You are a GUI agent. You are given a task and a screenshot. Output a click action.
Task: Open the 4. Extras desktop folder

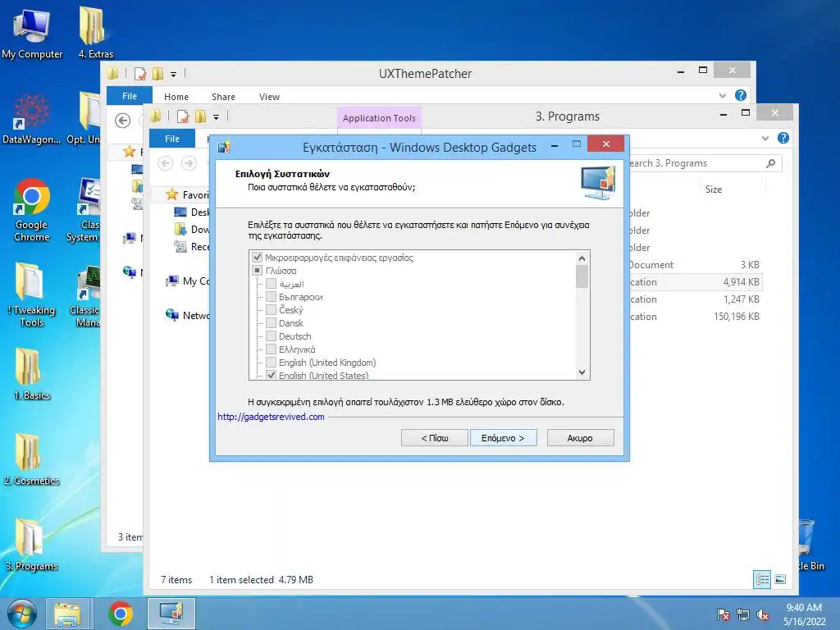[95, 32]
